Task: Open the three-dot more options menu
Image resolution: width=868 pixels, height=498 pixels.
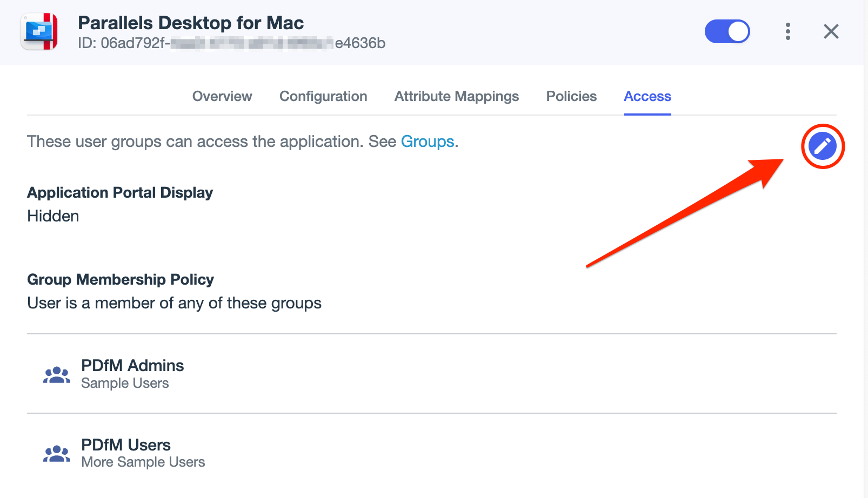Action: [788, 31]
